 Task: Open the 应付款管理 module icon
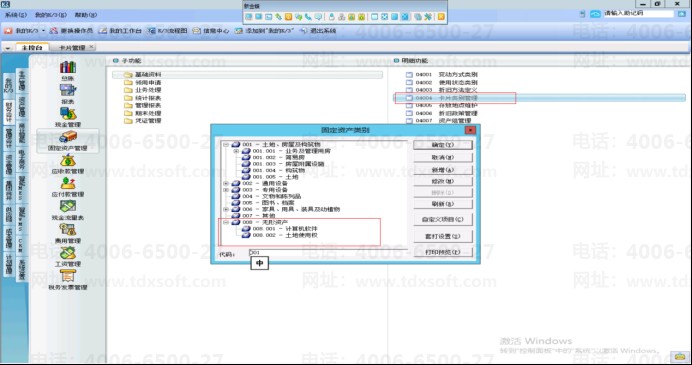68,183
